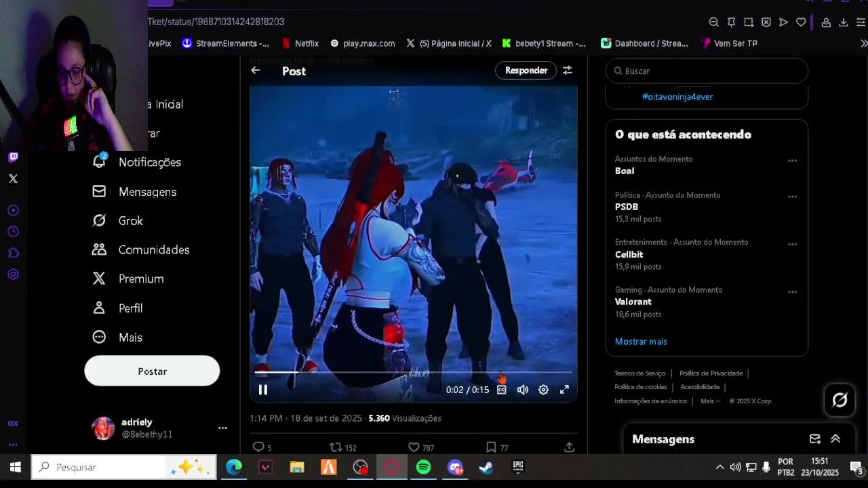Image resolution: width=868 pixels, height=488 pixels.
Task: Open Mensagens in sidebar
Action: (135, 192)
